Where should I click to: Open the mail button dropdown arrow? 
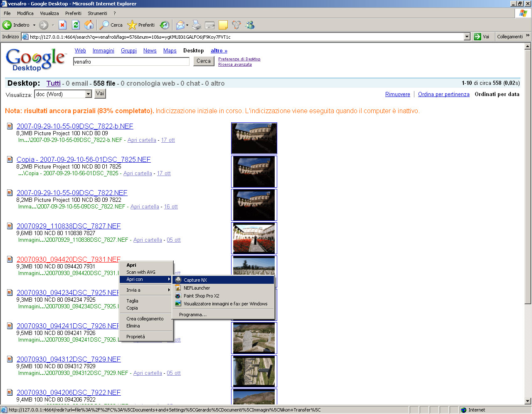click(x=187, y=25)
